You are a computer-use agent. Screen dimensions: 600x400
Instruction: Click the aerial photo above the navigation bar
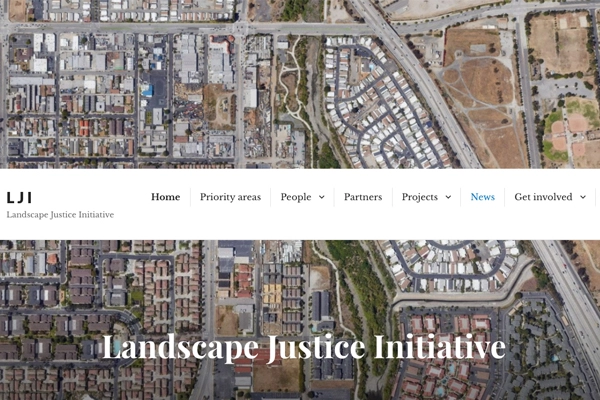click(x=300, y=84)
